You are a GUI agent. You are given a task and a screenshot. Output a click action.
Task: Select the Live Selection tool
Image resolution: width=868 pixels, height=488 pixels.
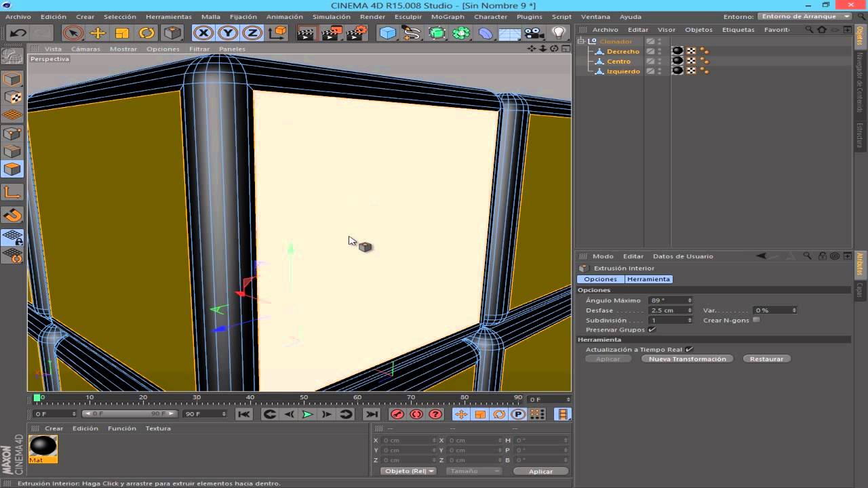tap(73, 33)
